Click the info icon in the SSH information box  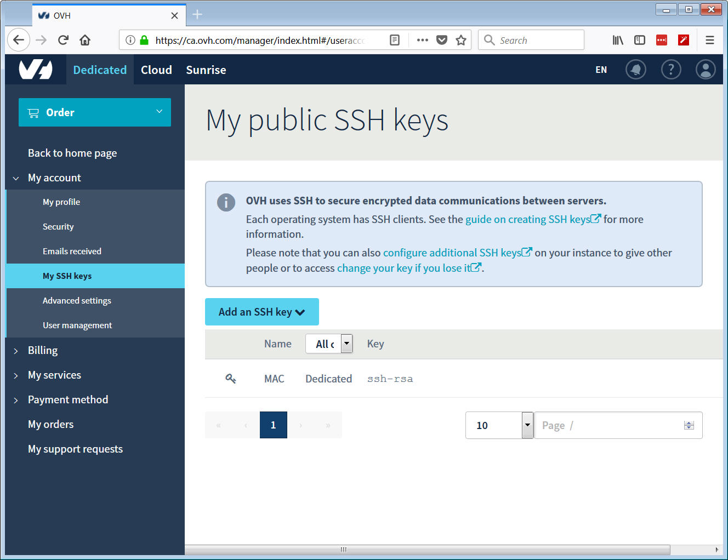[226, 202]
